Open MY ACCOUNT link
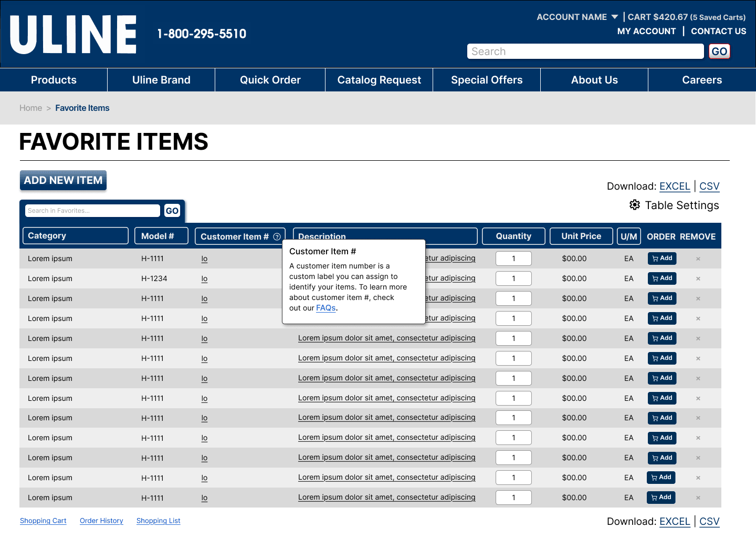 click(x=646, y=32)
